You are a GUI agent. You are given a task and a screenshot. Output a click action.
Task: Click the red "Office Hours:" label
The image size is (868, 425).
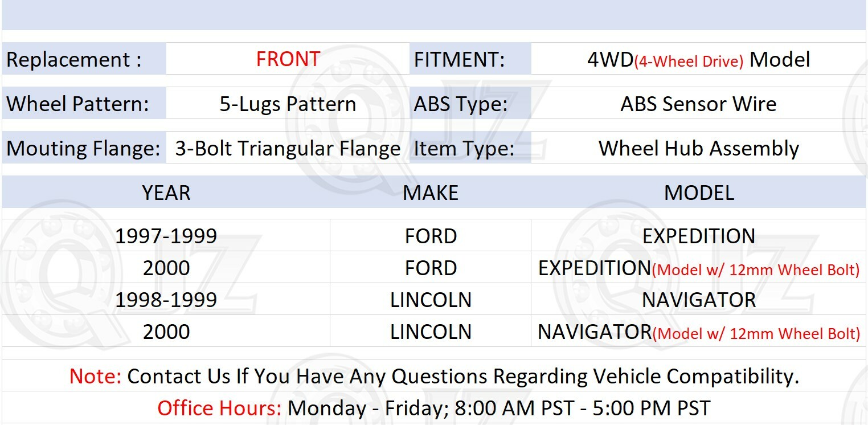pyautogui.click(x=219, y=408)
